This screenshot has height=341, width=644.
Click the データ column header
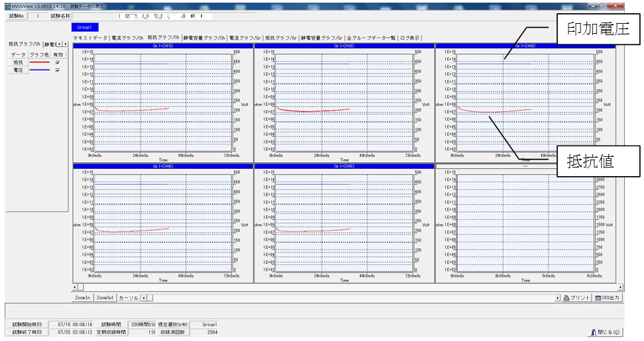[x=19, y=54]
